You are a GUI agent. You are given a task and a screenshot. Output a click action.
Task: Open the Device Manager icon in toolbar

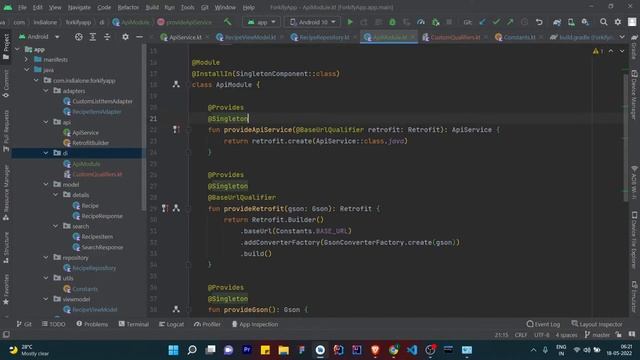pyautogui.click(x=571, y=22)
